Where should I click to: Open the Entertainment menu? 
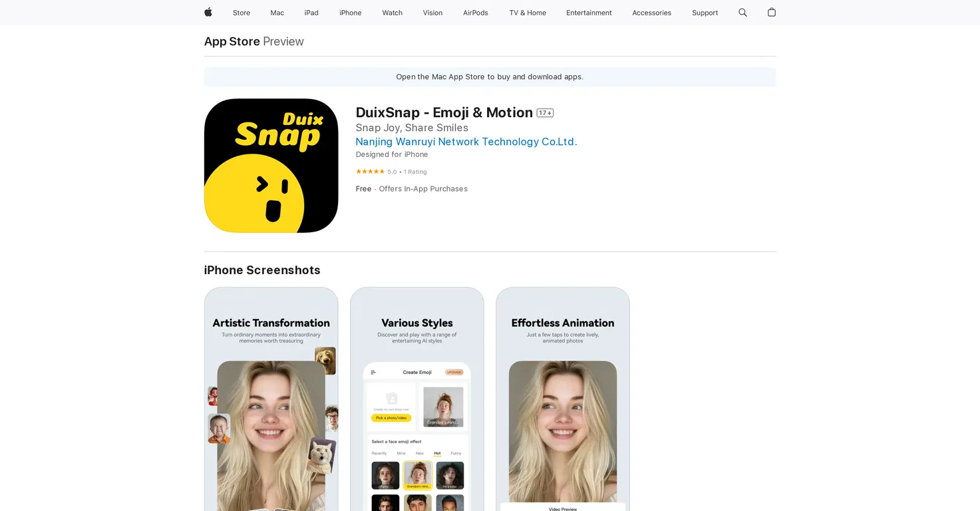pyautogui.click(x=589, y=13)
